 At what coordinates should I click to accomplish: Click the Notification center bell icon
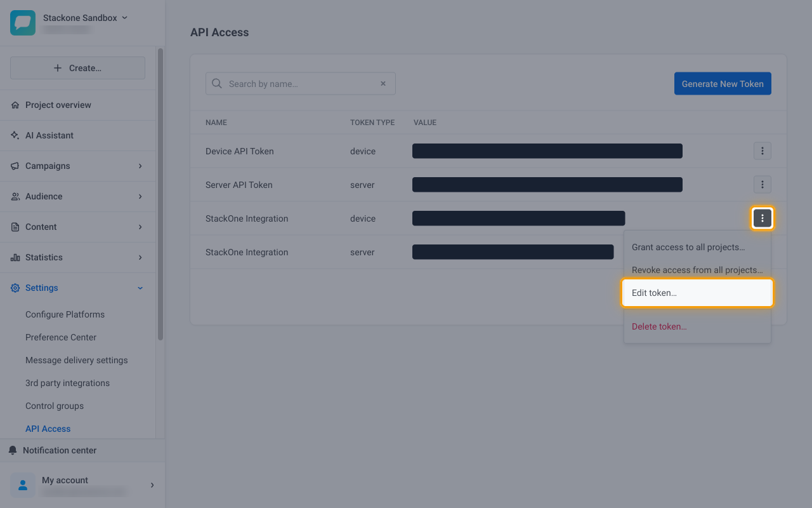[13, 450]
